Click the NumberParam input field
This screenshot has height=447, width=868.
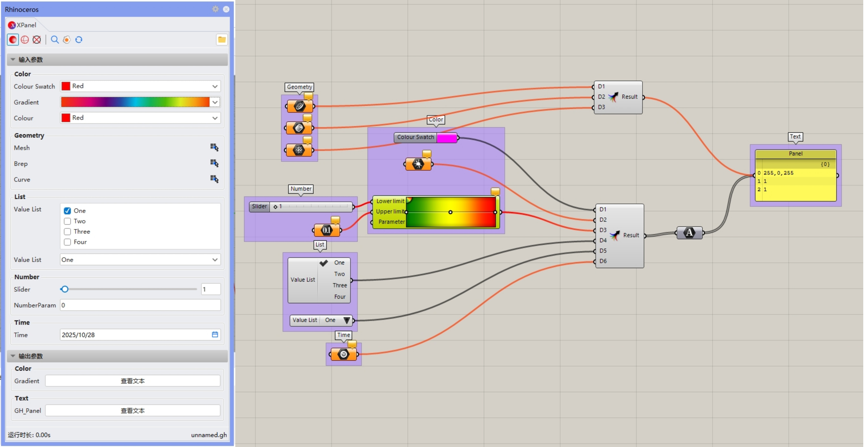(x=140, y=305)
